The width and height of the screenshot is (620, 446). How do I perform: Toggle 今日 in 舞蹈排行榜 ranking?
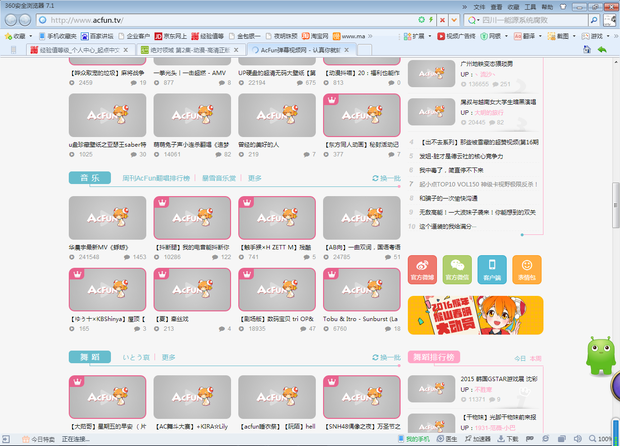[x=519, y=357]
